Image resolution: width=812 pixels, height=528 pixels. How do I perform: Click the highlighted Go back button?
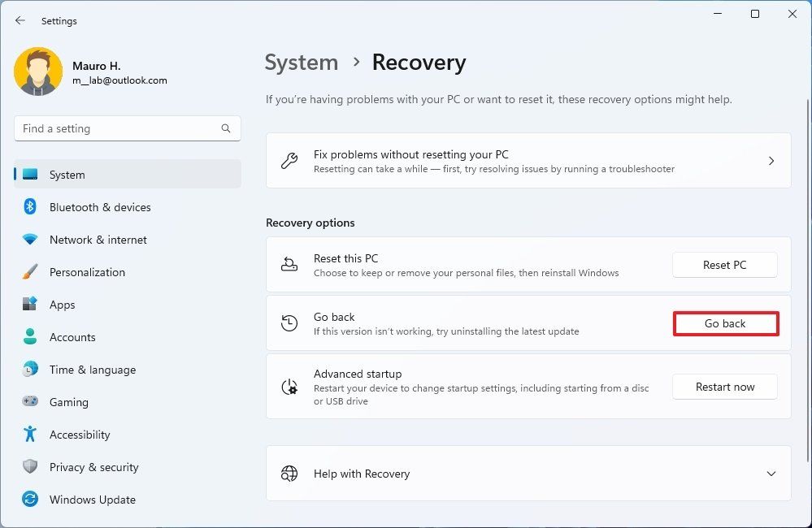pyautogui.click(x=725, y=322)
